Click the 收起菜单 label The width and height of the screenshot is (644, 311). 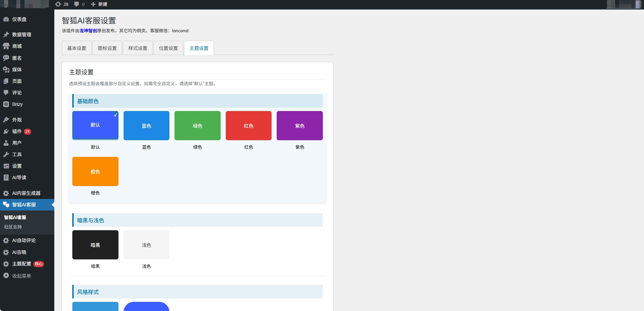point(22,276)
